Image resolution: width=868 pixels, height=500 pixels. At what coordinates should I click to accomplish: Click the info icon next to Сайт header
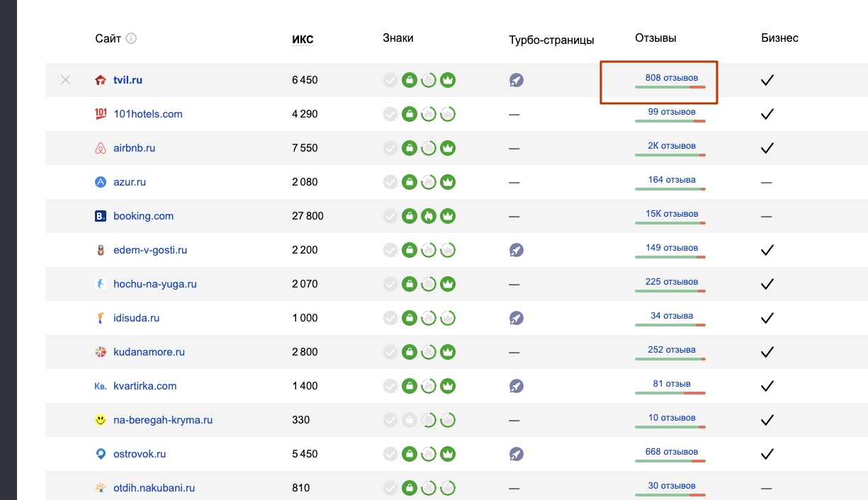[131, 38]
